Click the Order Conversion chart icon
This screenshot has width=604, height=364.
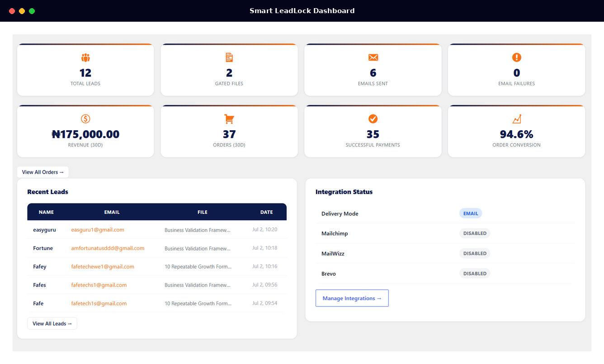pos(517,119)
